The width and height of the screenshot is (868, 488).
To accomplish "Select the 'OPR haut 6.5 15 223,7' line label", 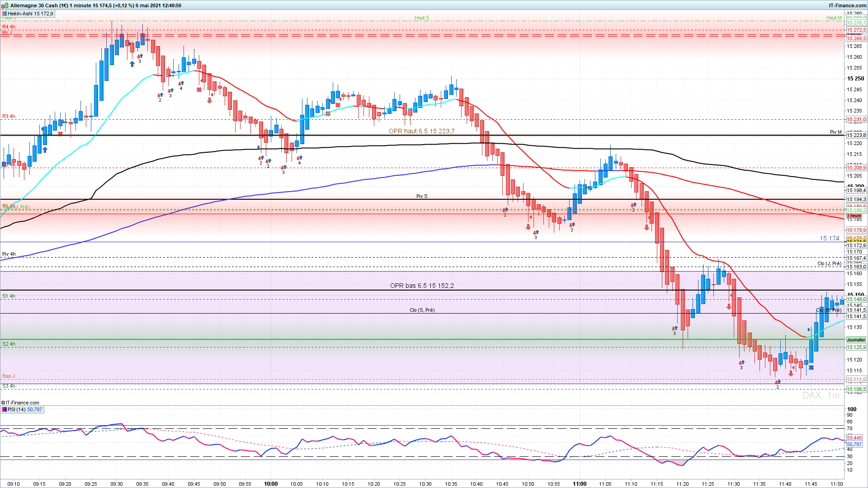I will pos(421,131).
